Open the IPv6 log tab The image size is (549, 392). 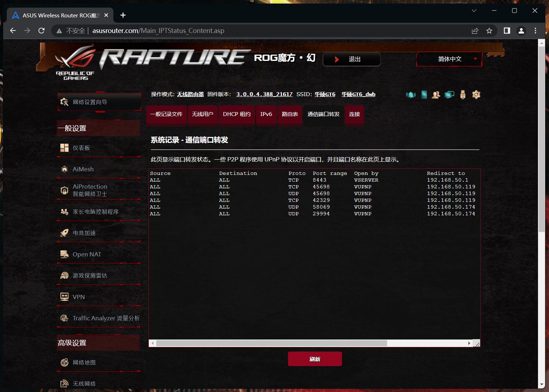point(266,114)
